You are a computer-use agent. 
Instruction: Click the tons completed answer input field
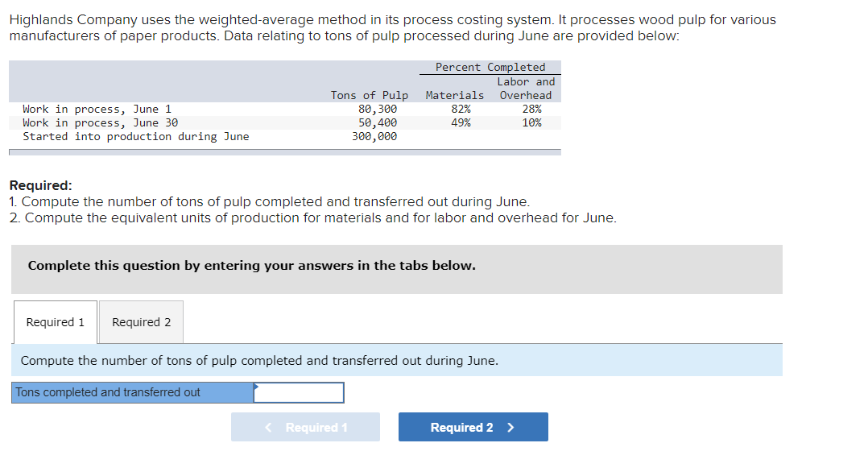point(299,392)
